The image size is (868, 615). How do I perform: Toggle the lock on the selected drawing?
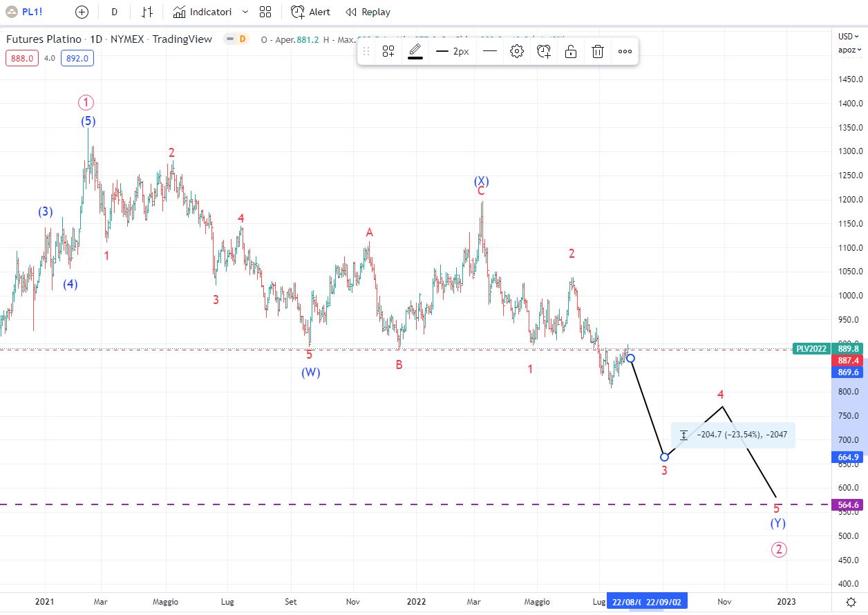pos(571,51)
